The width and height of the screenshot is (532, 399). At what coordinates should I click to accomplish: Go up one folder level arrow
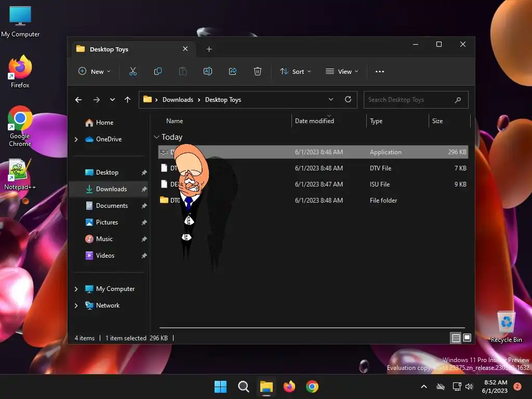coord(128,100)
